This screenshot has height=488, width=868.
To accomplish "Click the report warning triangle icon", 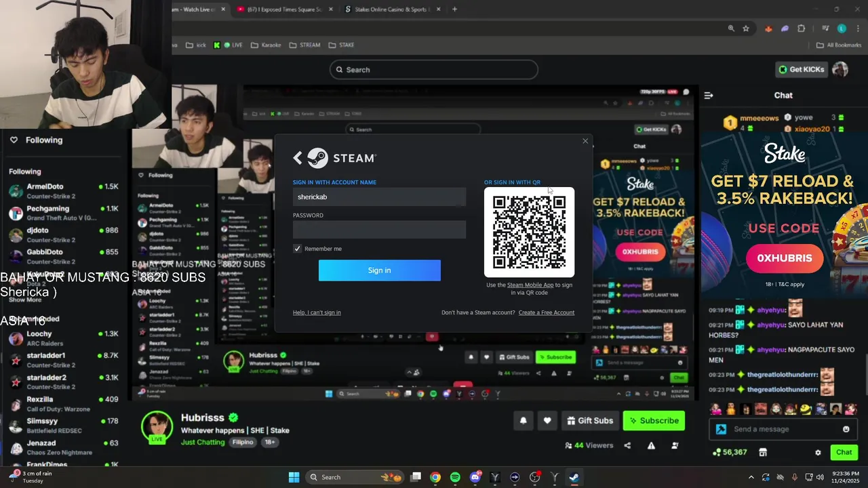I will tap(651, 445).
